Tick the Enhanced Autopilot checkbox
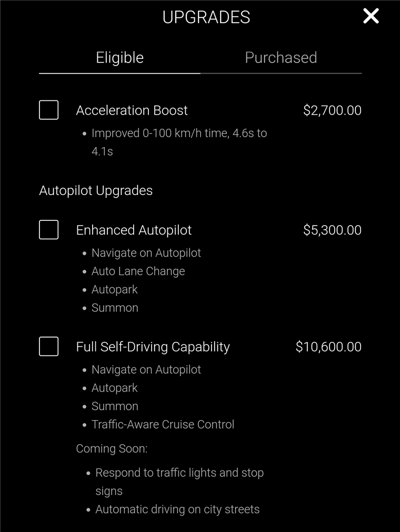 (x=49, y=230)
